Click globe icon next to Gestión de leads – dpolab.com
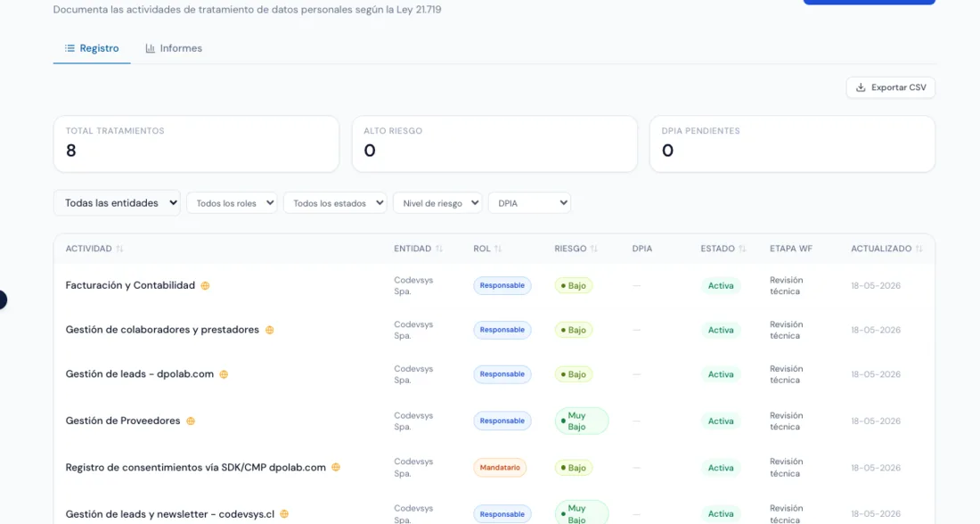The width and height of the screenshot is (980, 524). 224,374
